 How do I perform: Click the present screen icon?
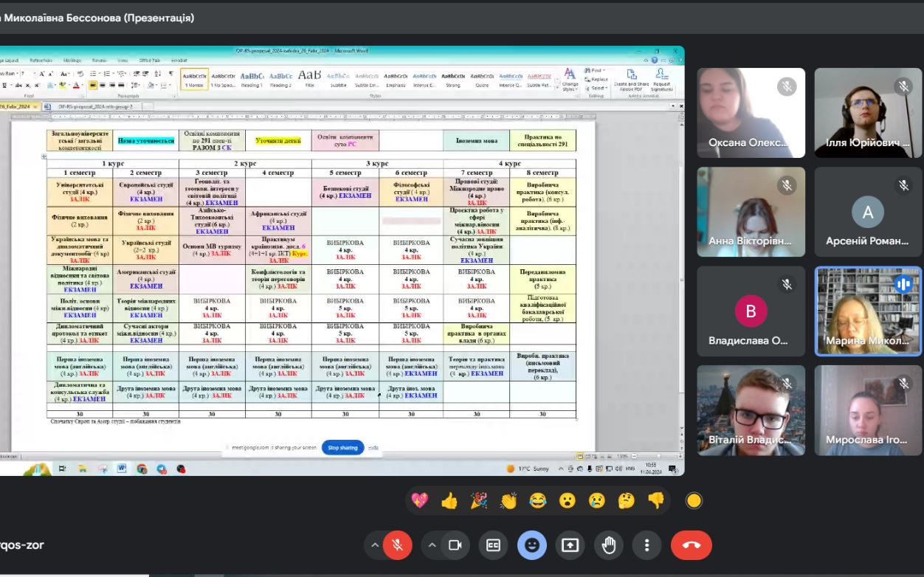pyautogui.click(x=570, y=545)
